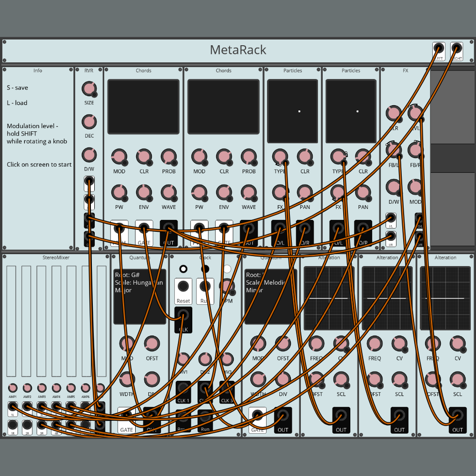
Task: Select the DEC knob on the RVR module
Action: coord(89,122)
